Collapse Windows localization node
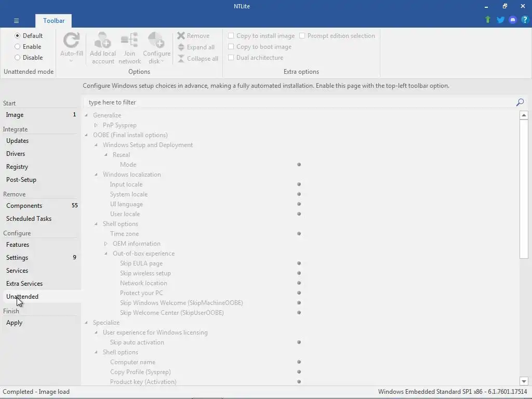 click(96, 175)
